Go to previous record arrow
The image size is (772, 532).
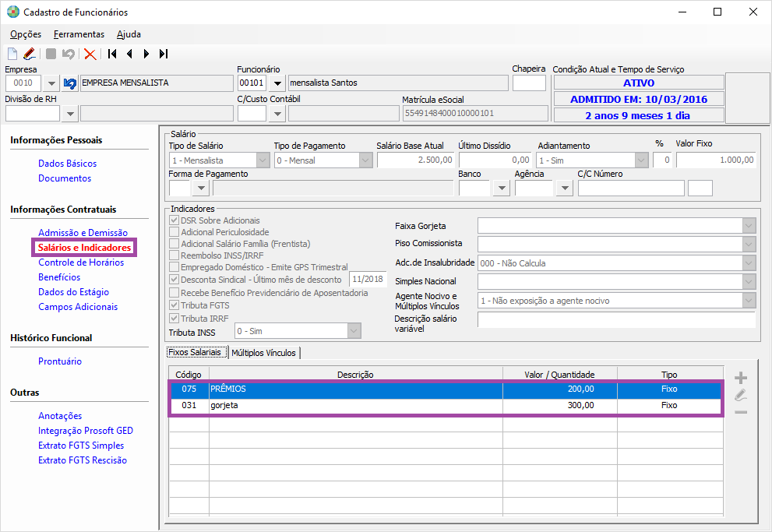[x=129, y=54]
